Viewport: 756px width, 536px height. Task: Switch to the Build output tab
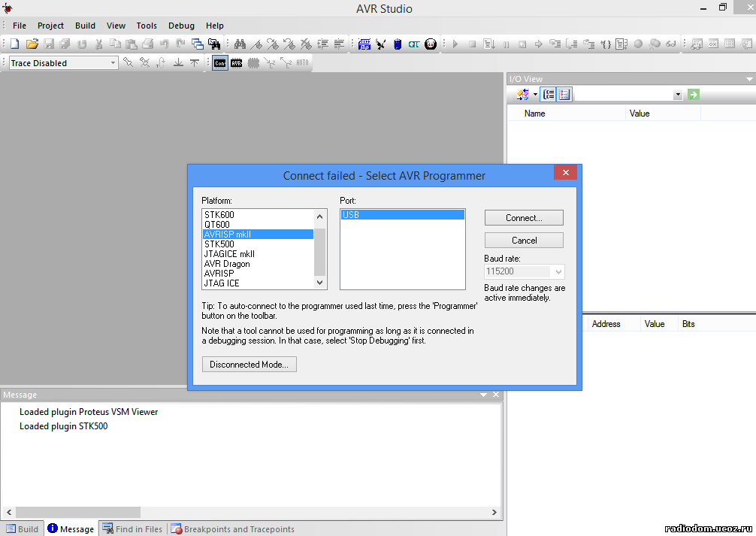[23, 528]
